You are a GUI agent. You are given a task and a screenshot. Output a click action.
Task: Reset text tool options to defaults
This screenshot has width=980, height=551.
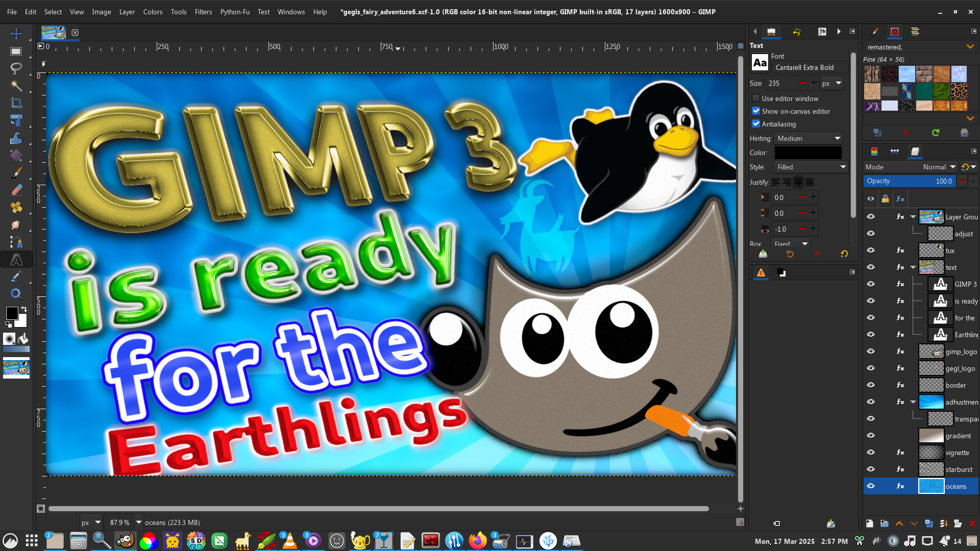coord(844,254)
